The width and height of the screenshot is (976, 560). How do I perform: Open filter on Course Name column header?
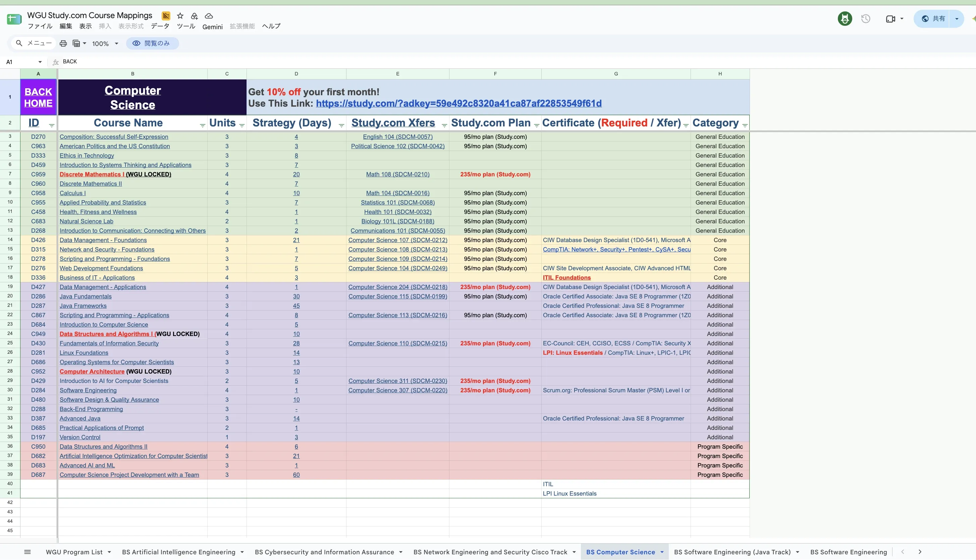pos(202,126)
